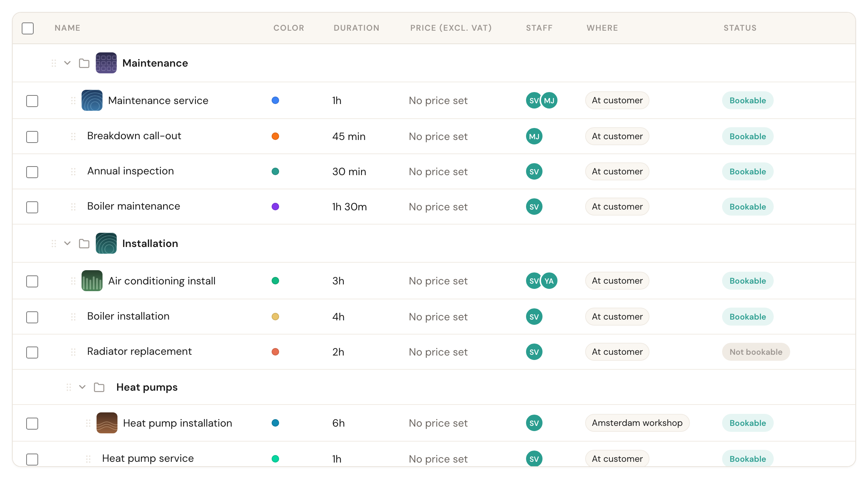Click MJ staff avatar in Breakdown call-out row
The image size is (868, 479).
534,136
